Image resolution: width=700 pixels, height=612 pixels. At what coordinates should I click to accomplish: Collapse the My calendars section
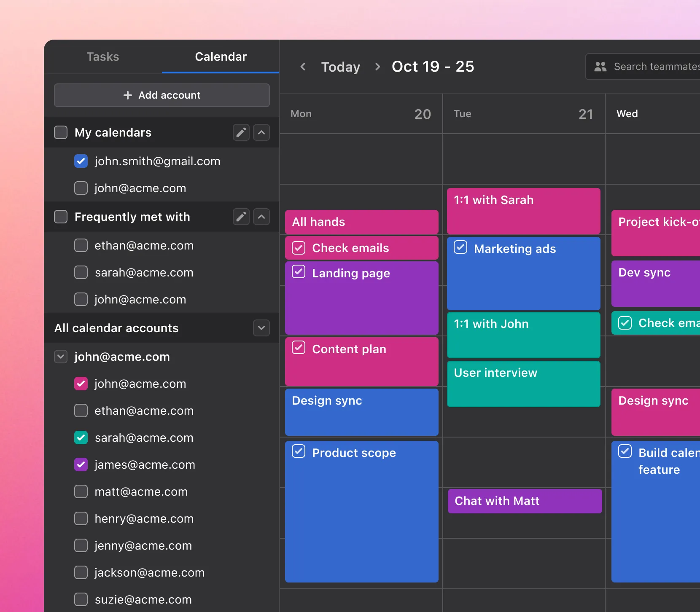(261, 132)
